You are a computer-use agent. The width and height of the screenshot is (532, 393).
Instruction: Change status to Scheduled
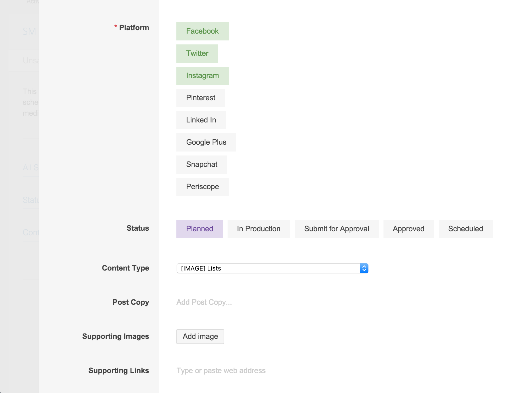click(465, 229)
